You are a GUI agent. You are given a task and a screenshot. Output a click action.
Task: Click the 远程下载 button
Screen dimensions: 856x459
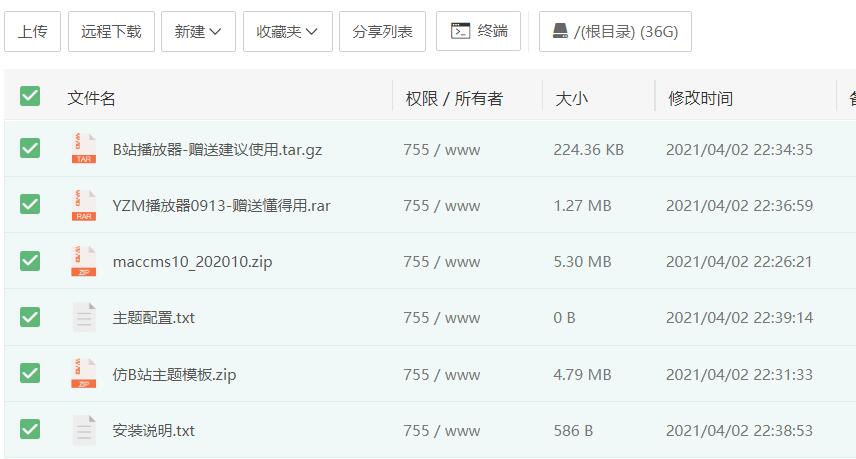pos(111,32)
